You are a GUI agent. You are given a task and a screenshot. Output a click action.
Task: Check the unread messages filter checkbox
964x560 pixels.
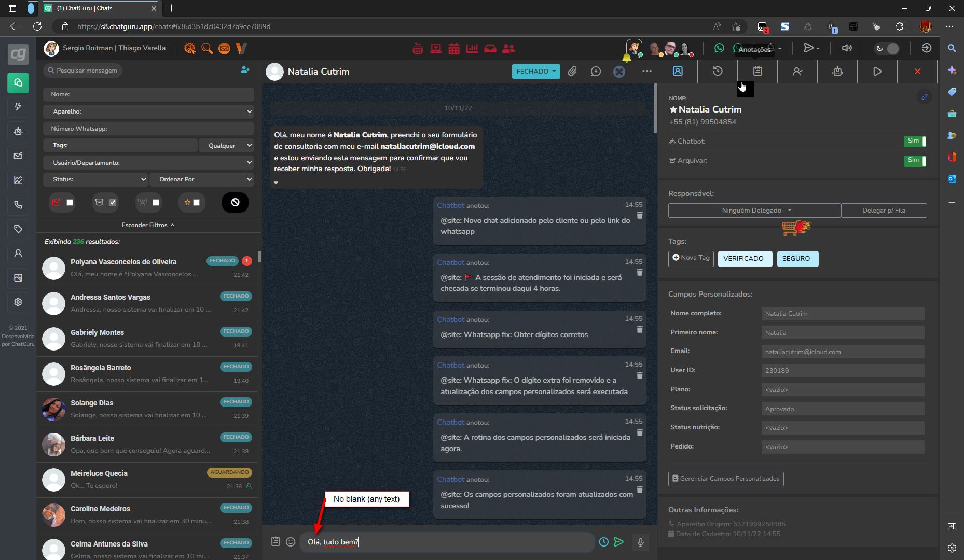pyautogui.click(x=70, y=202)
